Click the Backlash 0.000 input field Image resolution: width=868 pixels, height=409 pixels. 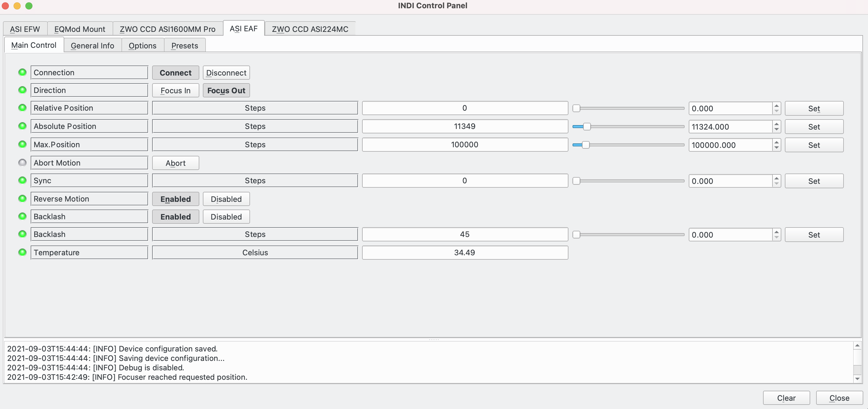(731, 235)
